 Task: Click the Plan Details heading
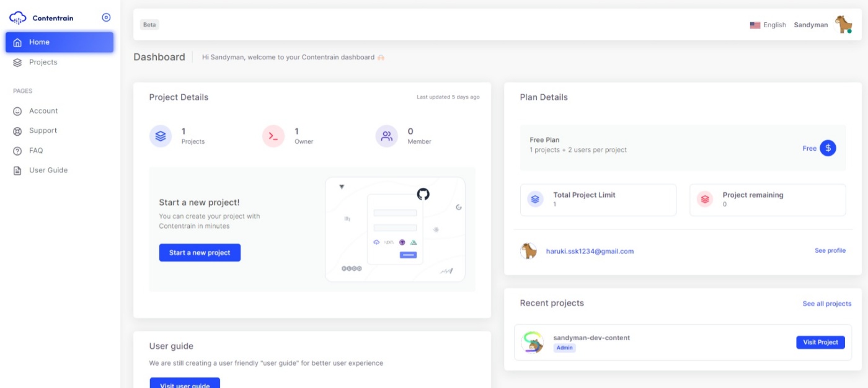click(x=544, y=97)
